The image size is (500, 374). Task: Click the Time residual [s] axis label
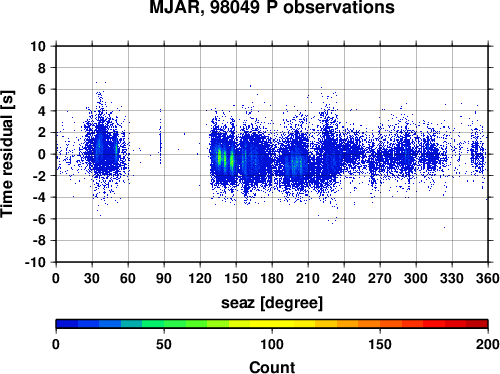click(7, 154)
